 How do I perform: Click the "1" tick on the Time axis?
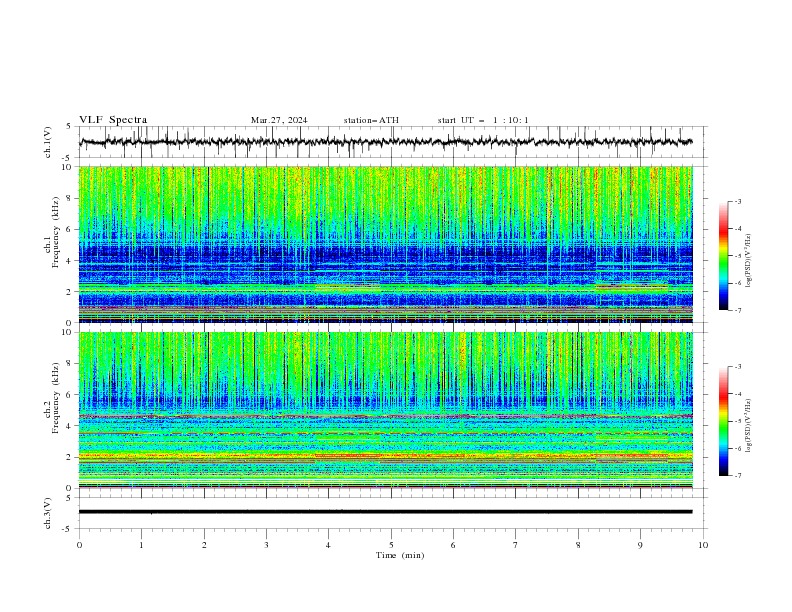click(141, 545)
